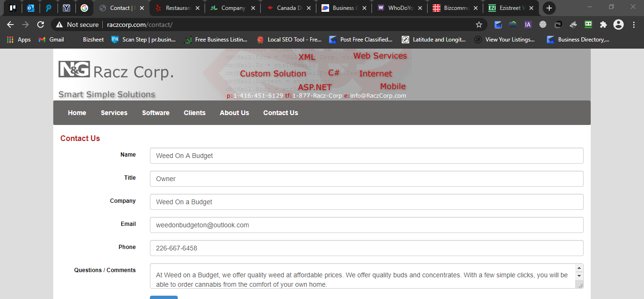Screen dimensions: 644x299
Task: Open the Post Free Classified bookmark
Action: click(361, 40)
